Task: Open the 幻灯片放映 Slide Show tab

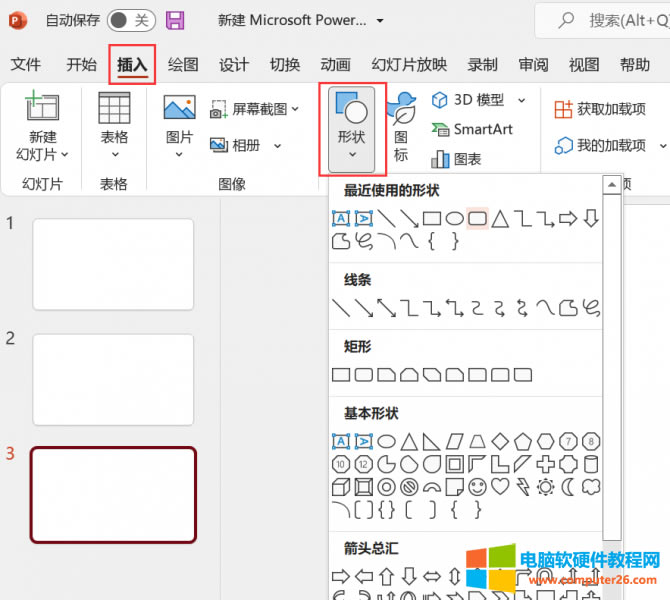Action: [x=409, y=65]
